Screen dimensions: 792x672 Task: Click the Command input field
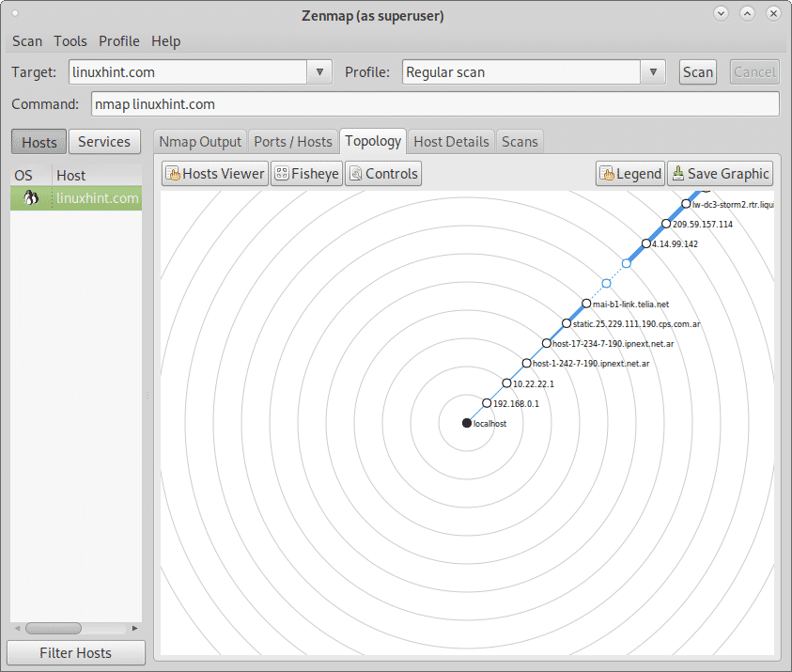(435, 104)
